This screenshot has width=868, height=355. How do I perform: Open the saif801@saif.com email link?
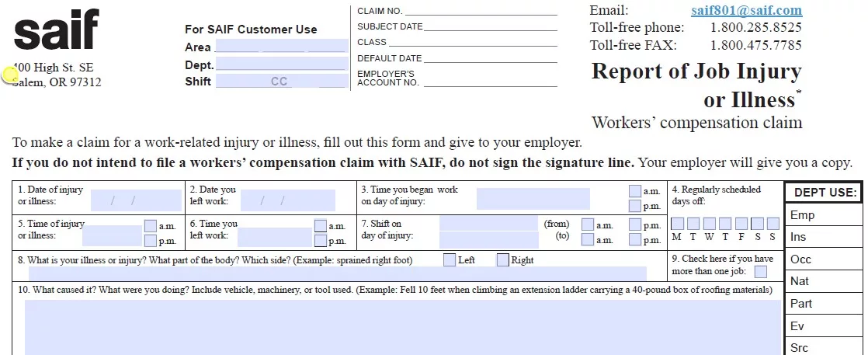click(x=746, y=11)
